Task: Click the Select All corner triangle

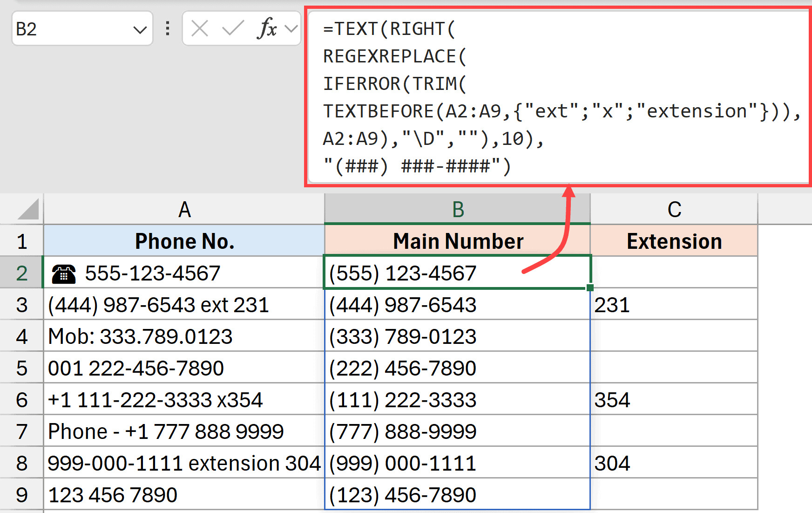Action: click(28, 209)
